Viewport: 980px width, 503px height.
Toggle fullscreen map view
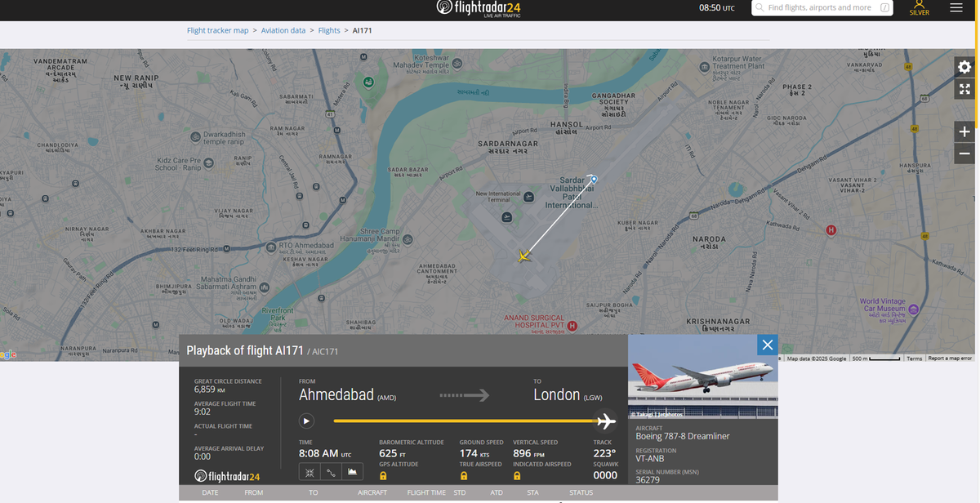click(x=964, y=89)
